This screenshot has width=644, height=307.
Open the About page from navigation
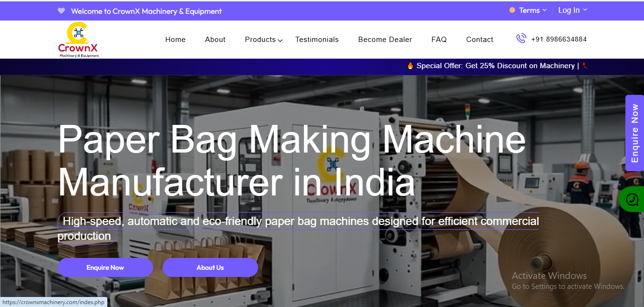coord(215,40)
